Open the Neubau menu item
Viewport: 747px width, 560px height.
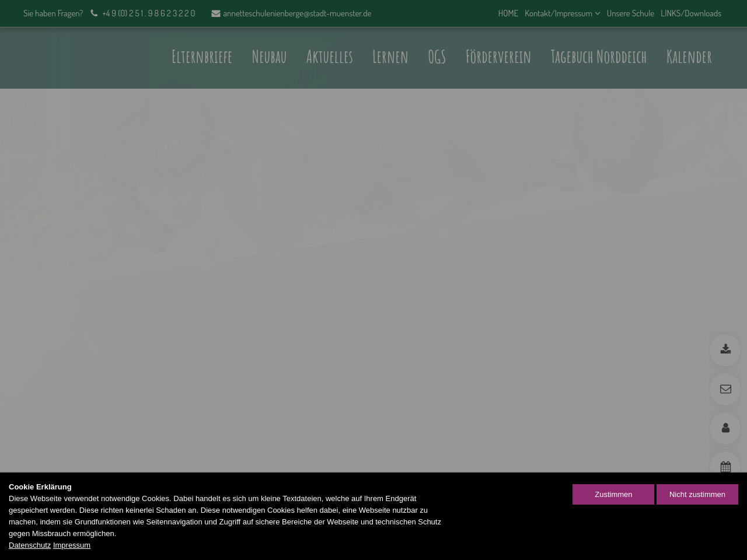(x=269, y=57)
